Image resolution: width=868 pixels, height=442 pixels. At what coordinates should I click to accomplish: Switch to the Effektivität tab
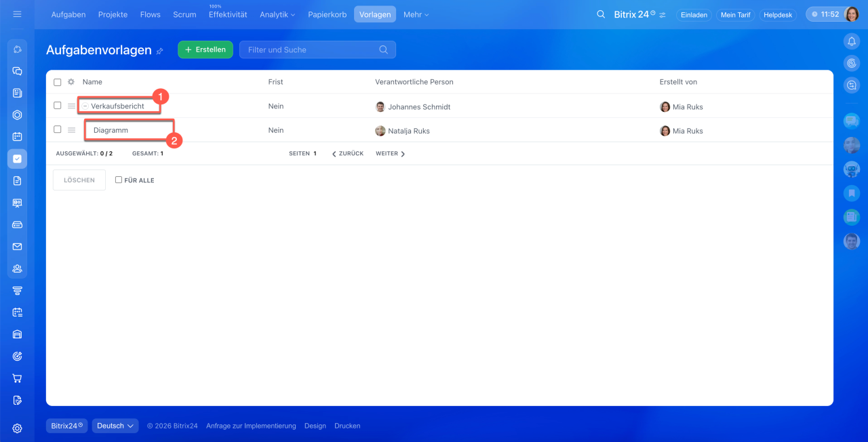[x=228, y=14]
